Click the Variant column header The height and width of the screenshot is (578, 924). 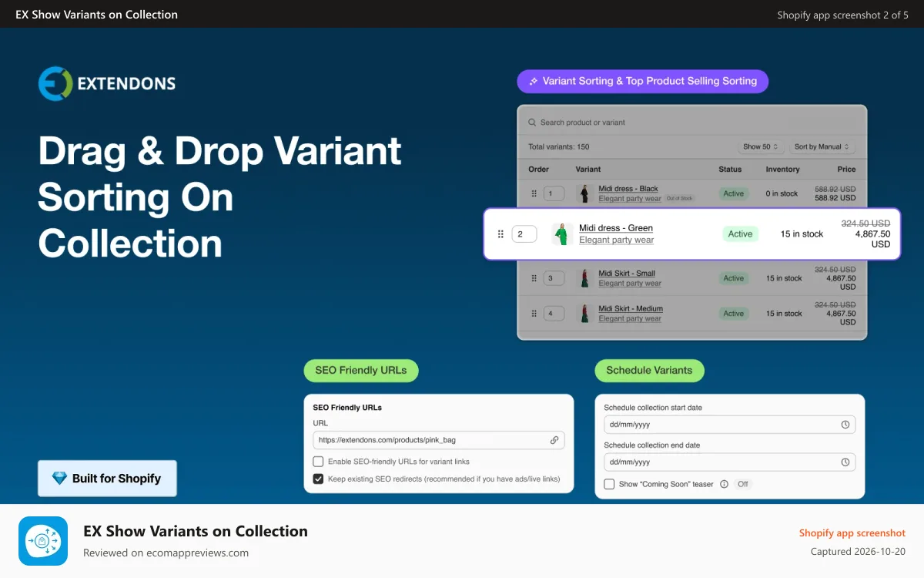tap(588, 169)
